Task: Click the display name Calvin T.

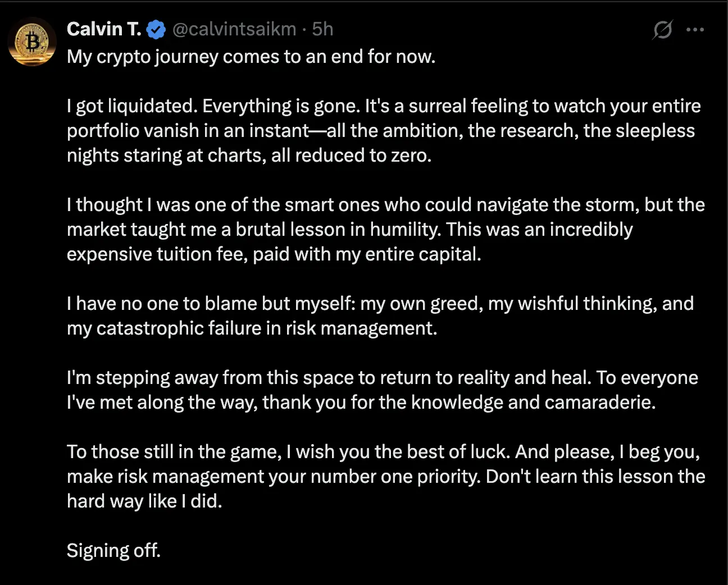Action: coord(103,29)
